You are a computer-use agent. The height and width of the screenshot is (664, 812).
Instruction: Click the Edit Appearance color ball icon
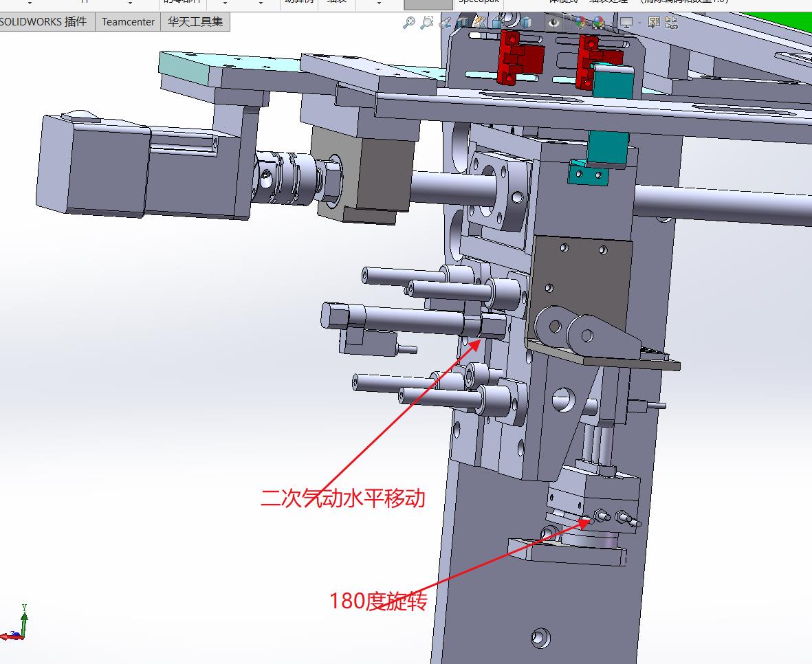click(581, 23)
